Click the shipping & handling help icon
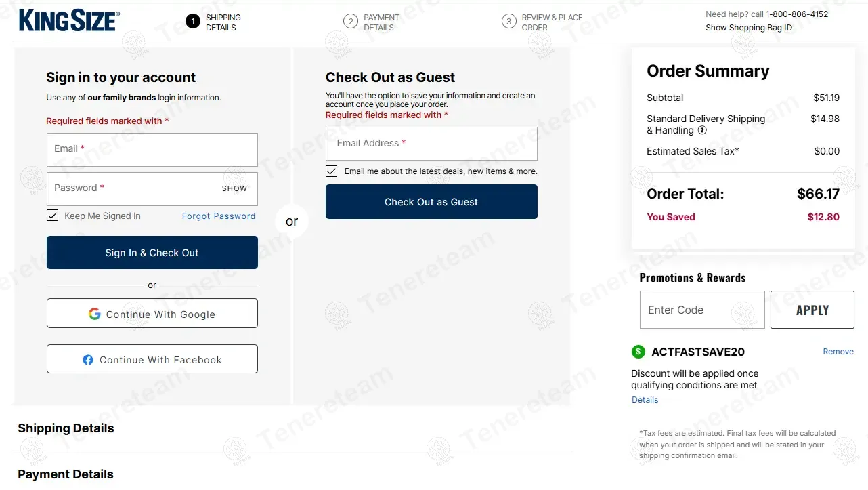The height and width of the screenshot is (490, 868). (x=702, y=130)
